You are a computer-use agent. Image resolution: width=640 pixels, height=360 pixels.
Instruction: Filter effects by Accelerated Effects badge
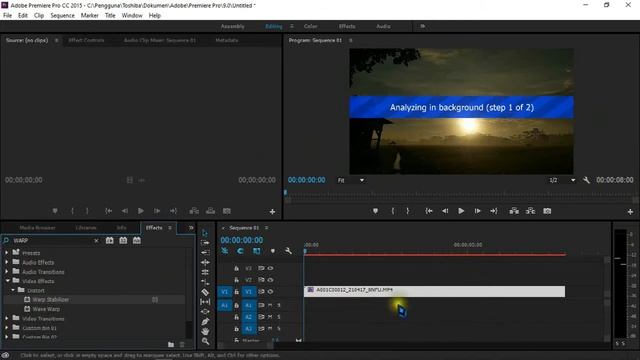(x=109, y=240)
